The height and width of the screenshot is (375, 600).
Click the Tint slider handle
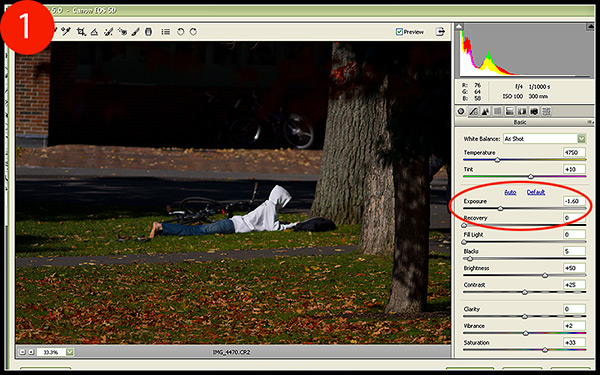point(531,176)
